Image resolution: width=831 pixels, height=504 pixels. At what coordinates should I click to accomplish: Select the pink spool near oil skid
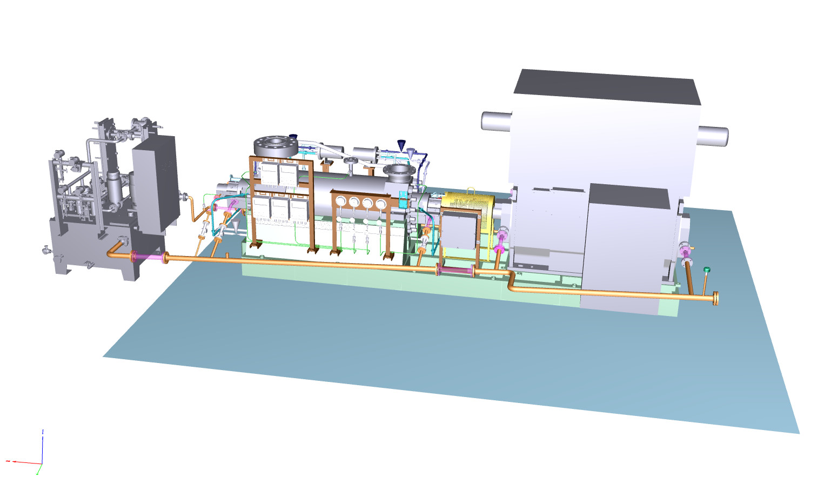[x=149, y=257]
